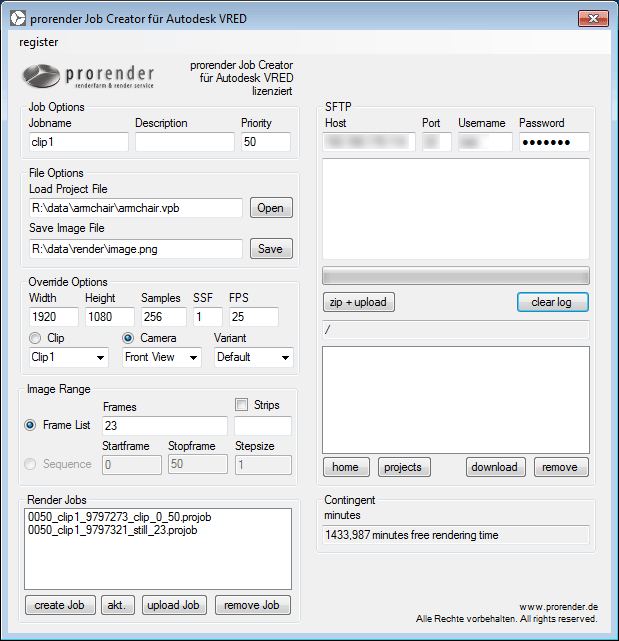619x641 pixels.
Task: Click the Width field showing 1920
Action: tap(54, 317)
